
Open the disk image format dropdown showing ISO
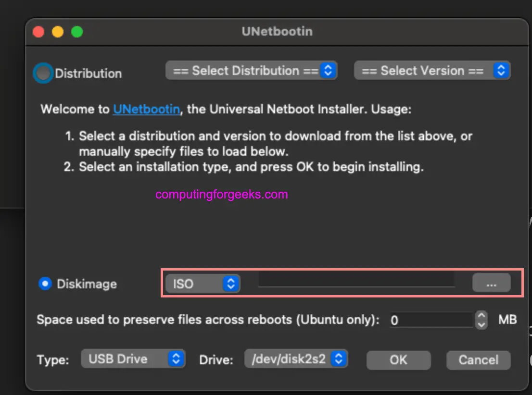pyautogui.click(x=202, y=284)
